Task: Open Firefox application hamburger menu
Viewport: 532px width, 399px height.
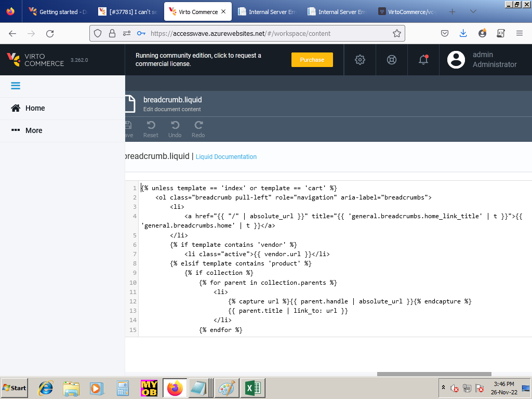Action: point(519,33)
